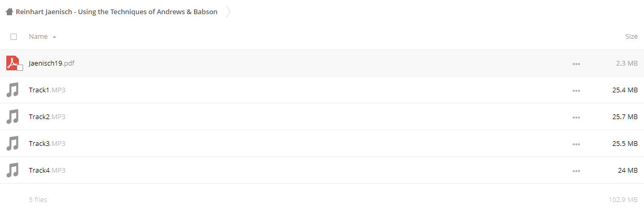Click the home icon in the breadcrumb
Viewport: 644px width, 222px height.
[x=9, y=12]
